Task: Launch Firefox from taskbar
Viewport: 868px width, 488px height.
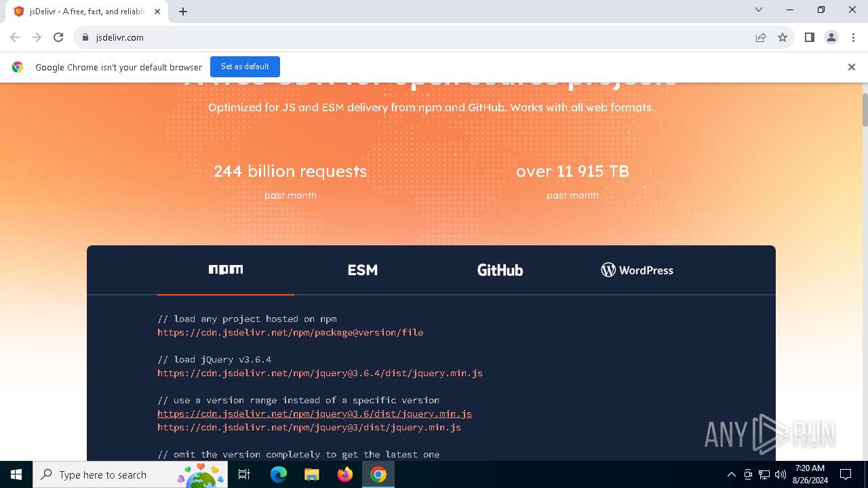Action: [x=345, y=474]
